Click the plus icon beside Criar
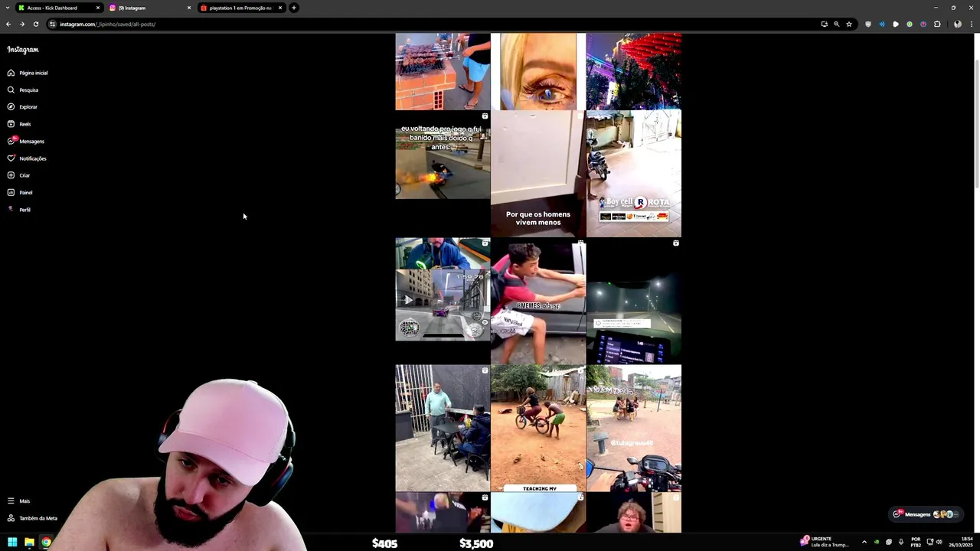Screen dimensions: 980x551 click(11, 175)
